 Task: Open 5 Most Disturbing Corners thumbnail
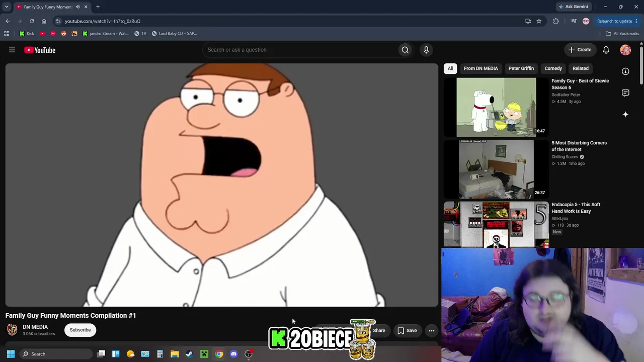(x=496, y=169)
